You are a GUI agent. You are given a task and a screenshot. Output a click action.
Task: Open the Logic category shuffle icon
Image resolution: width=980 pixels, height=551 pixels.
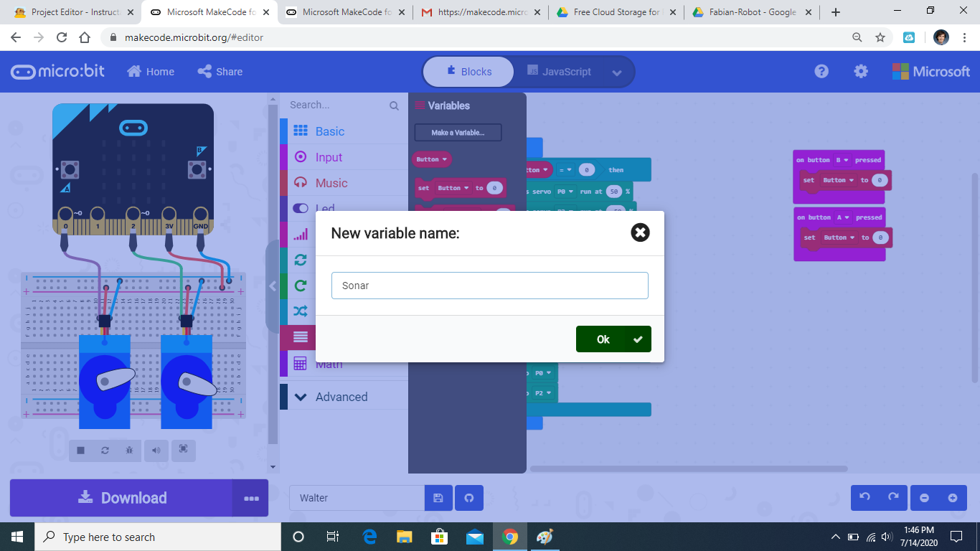(301, 311)
